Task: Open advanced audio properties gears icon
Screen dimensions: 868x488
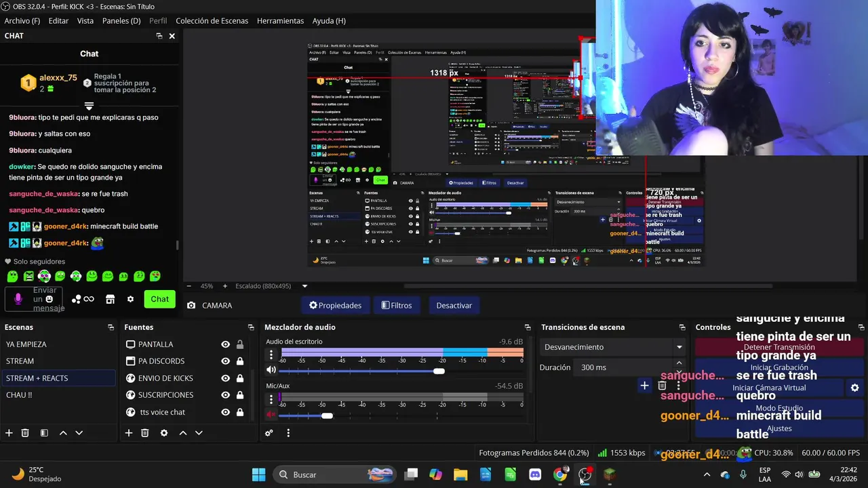Action: pyautogui.click(x=269, y=432)
